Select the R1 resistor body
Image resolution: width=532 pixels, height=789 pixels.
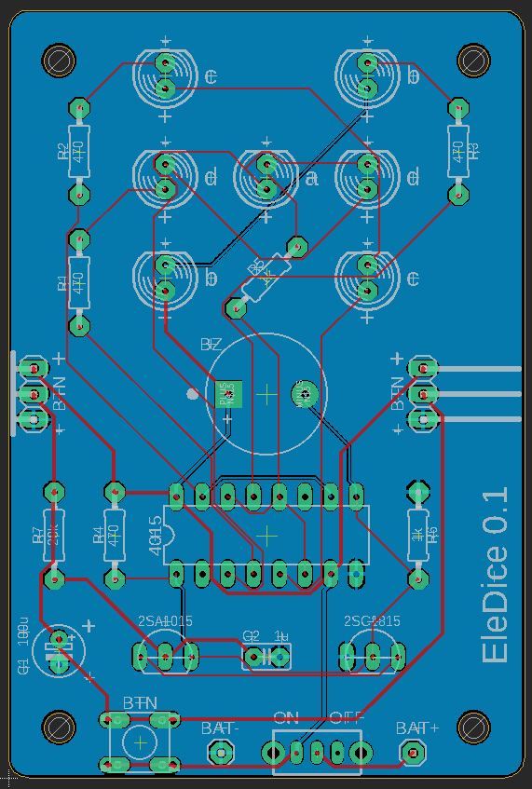pos(79,283)
